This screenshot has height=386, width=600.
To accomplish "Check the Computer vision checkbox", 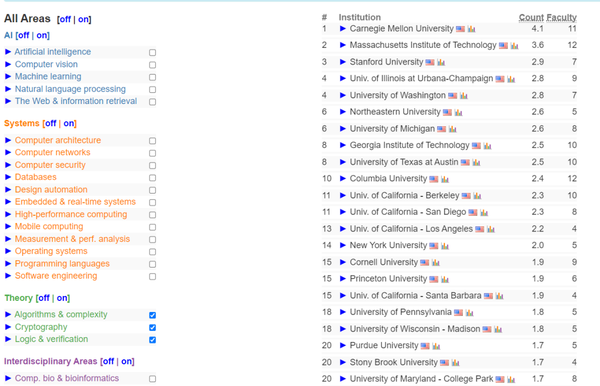I will click(152, 65).
